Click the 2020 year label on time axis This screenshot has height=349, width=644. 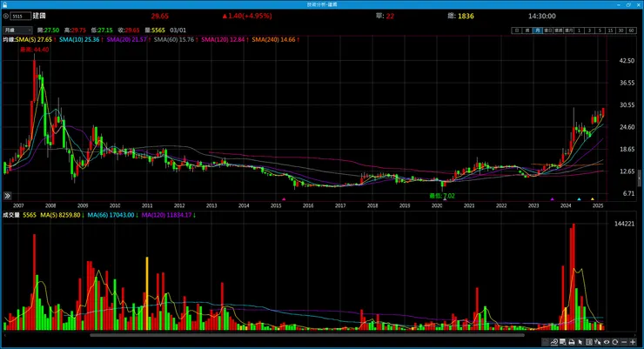pos(437,205)
